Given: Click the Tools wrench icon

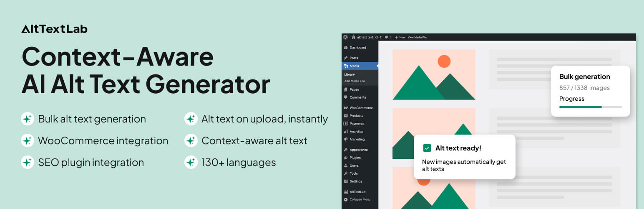Looking at the screenshot, I should click(x=346, y=173).
